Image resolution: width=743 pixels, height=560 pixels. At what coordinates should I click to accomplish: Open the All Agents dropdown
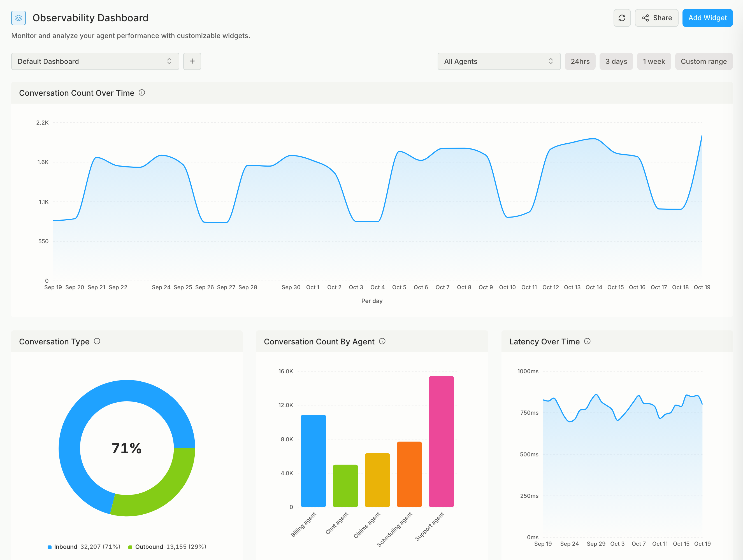(499, 61)
